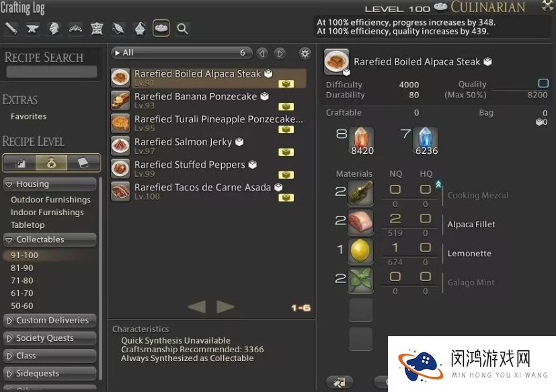Screen dimensions: 556x392
Task: Expand the Custom Deliveries section
Action: point(50,320)
